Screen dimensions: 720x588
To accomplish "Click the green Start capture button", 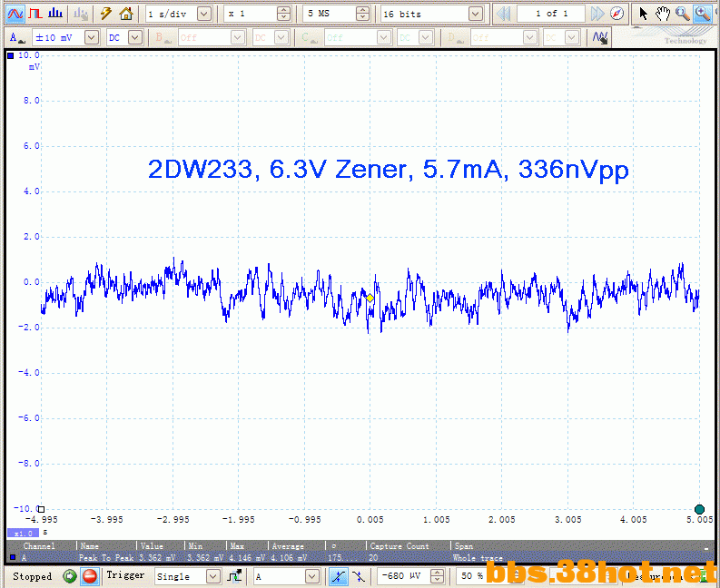I will tap(70, 576).
